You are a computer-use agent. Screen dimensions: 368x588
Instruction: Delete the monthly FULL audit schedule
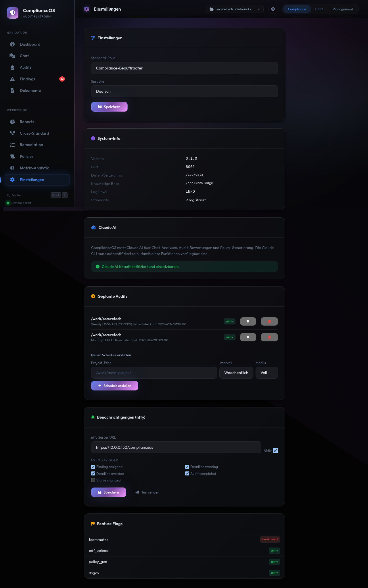[x=269, y=337]
